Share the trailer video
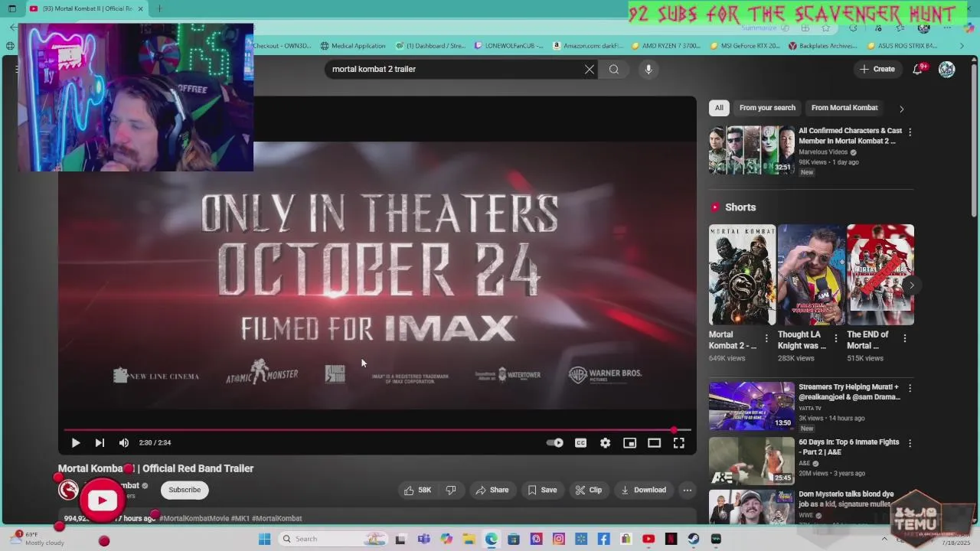The height and width of the screenshot is (551, 980). (492, 490)
